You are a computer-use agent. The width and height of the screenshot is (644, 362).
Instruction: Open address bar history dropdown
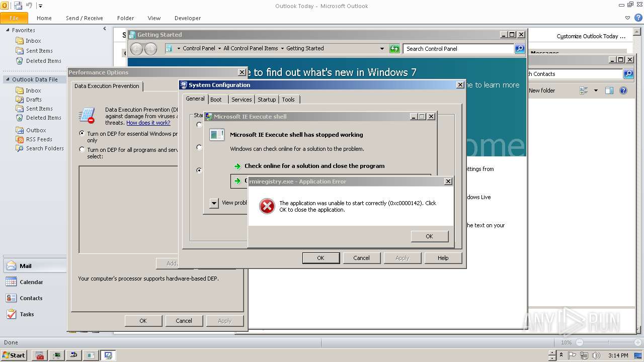382,49
